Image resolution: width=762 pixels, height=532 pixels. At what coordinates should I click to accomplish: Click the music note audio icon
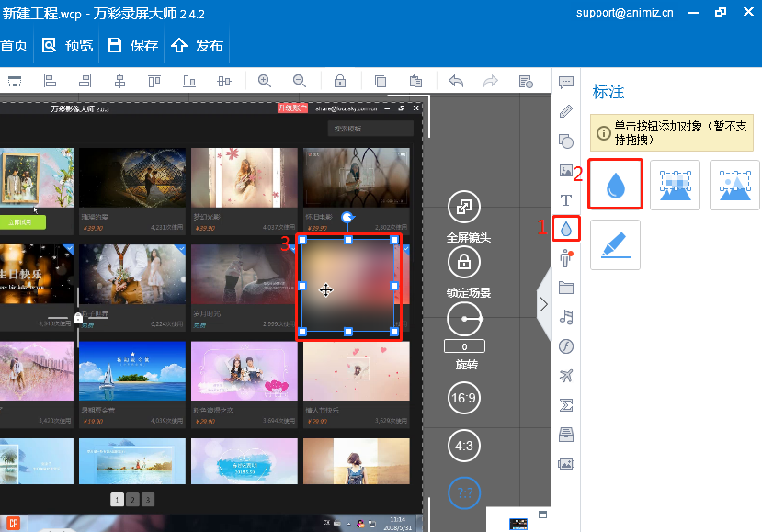566,317
